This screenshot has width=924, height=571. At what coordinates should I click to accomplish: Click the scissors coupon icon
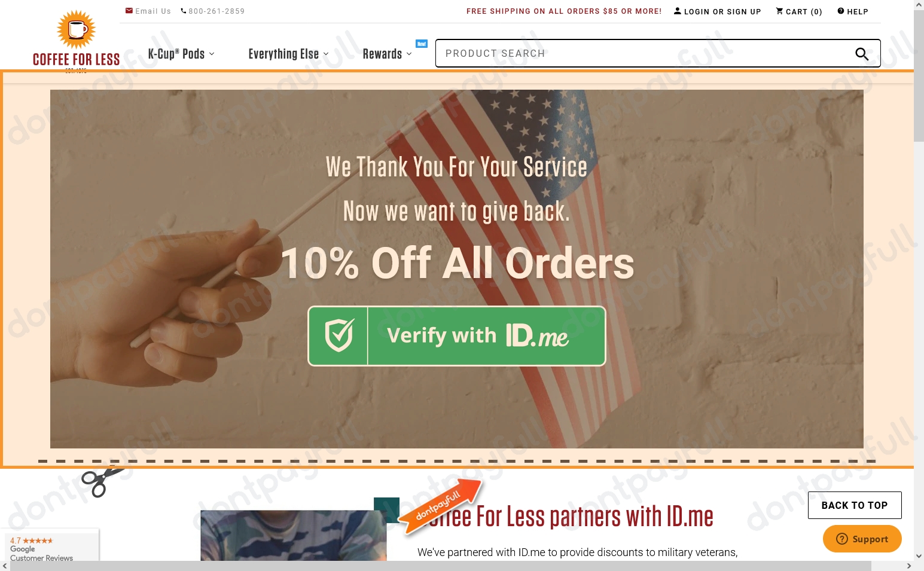(x=103, y=481)
